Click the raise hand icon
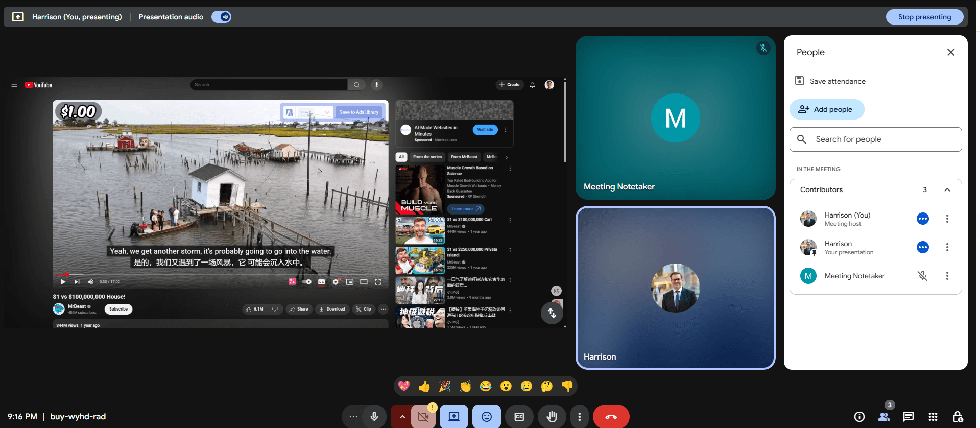 [x=552, y=417]
